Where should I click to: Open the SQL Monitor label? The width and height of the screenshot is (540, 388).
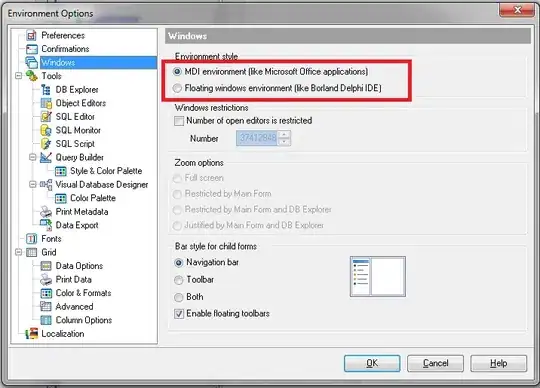tap(78, 130)
